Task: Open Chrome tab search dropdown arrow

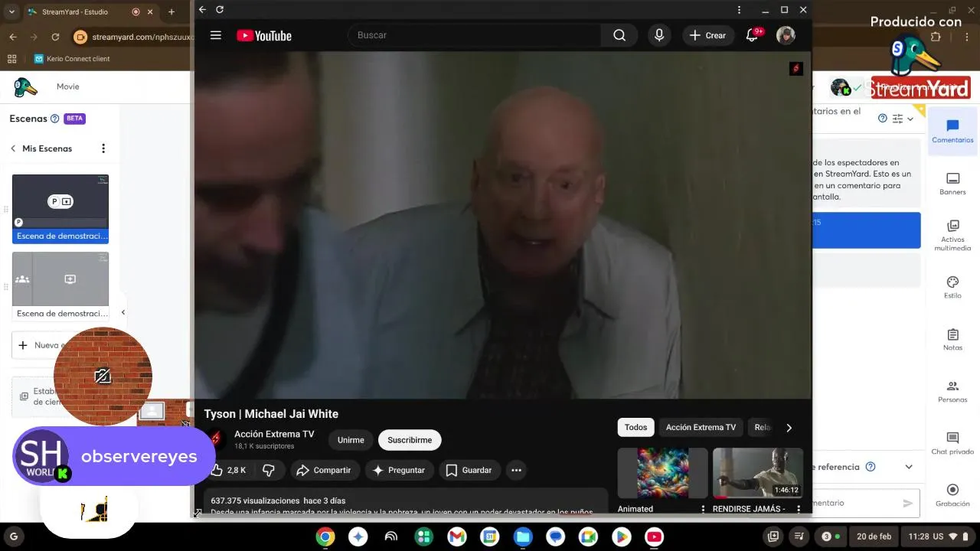Action: 11,11
